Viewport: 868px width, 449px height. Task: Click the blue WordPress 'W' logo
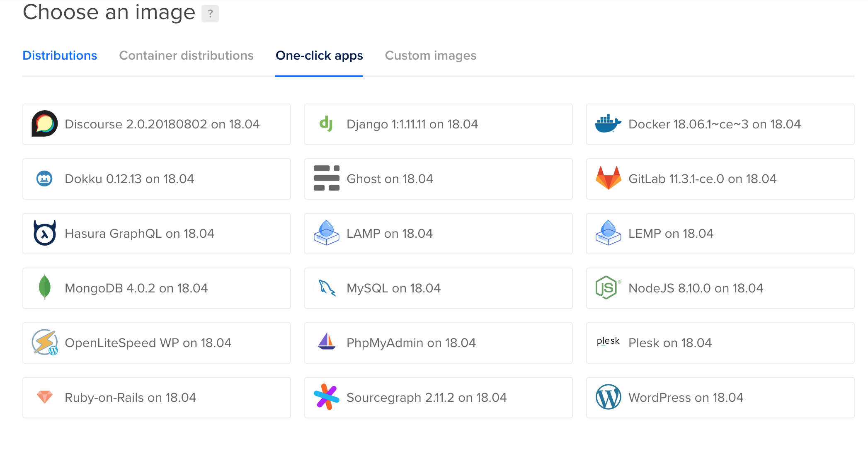tap(609, 397)
